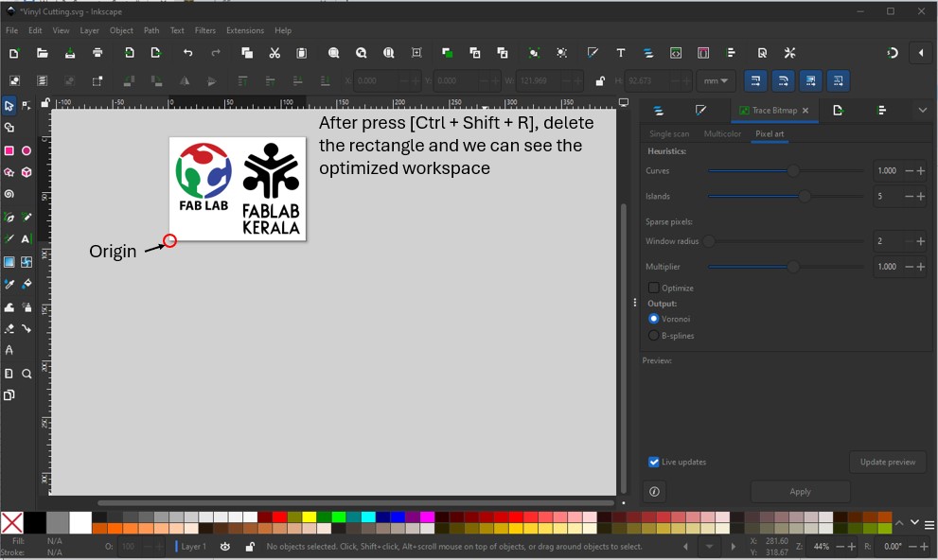Select the B-splines output option
Viewport: 938px width, 560px height.
[654, 335]
